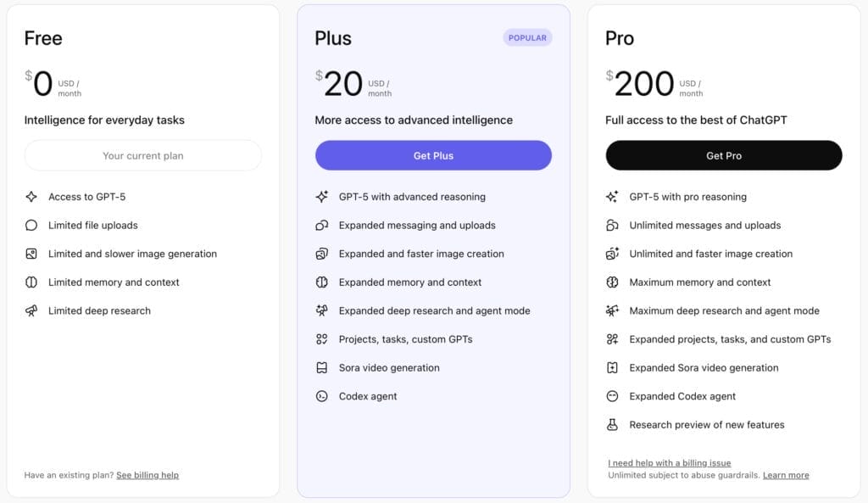The image size is (868, 503).
Task: Open the See billing help link
Action: (x=147, y=475)
